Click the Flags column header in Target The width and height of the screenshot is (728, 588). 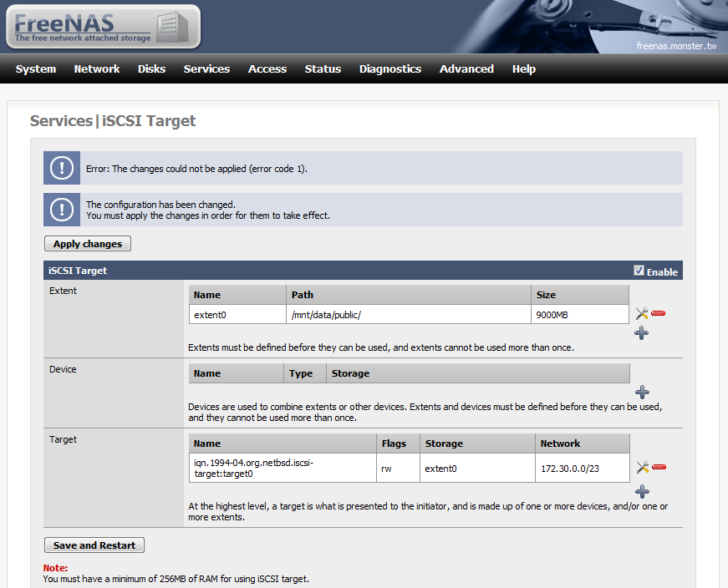pyautogui.click(x=399, y=444)
